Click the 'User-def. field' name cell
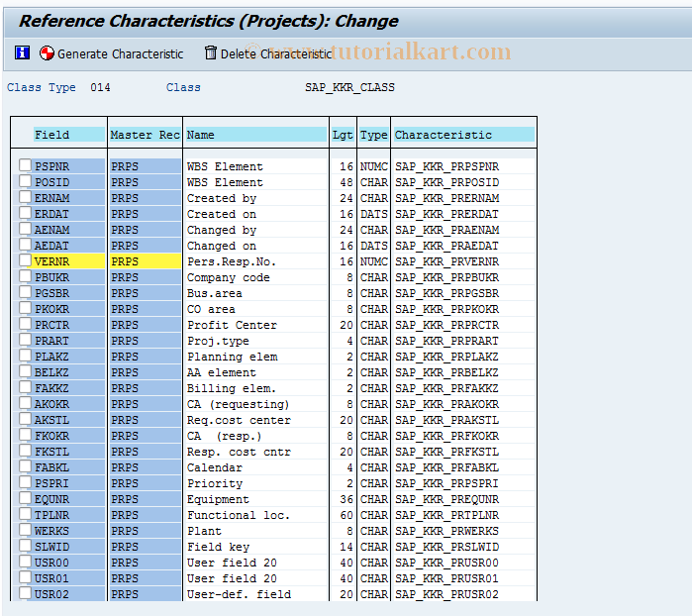This screenshot has width=692, height=616. coord(256,594)
